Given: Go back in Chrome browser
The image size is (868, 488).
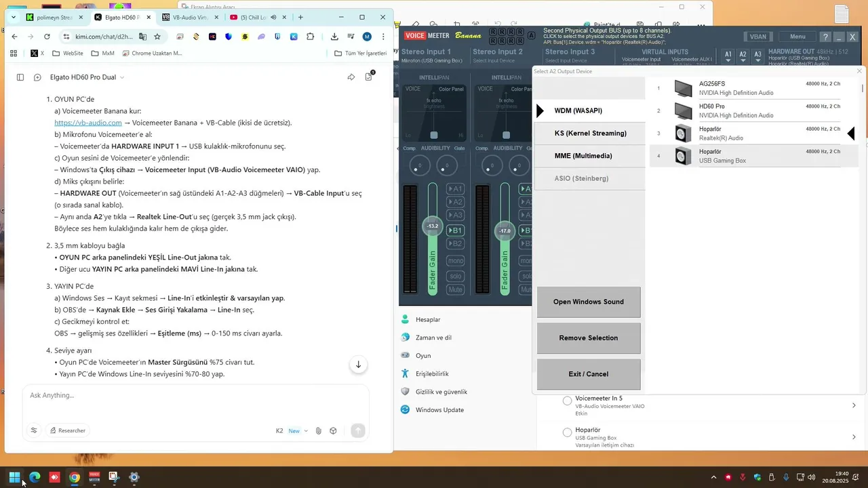Looking at the screenshot, I should 14,37.
